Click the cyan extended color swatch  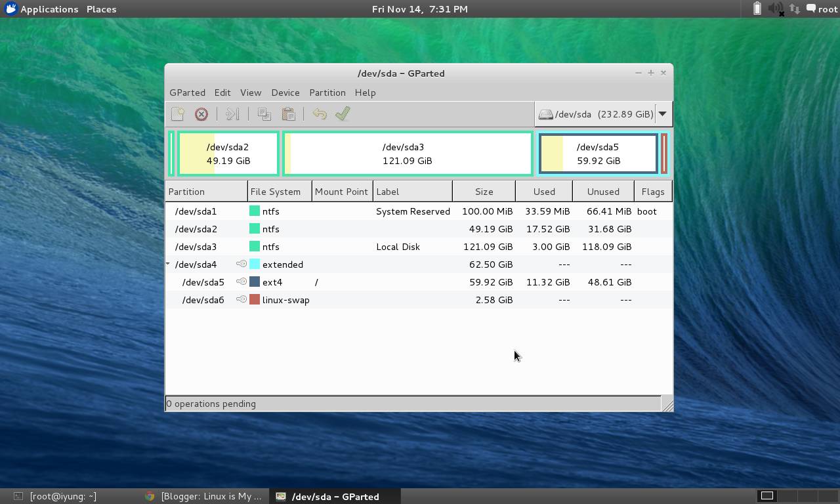(255, 264)
